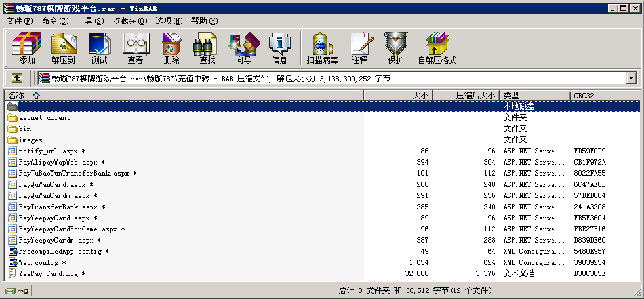Open the View (查看) toolbar tool
The image size is (644, 299).
(135, 48)
